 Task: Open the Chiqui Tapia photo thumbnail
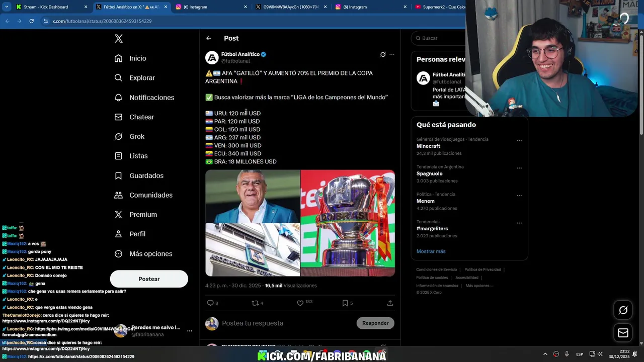253,196
